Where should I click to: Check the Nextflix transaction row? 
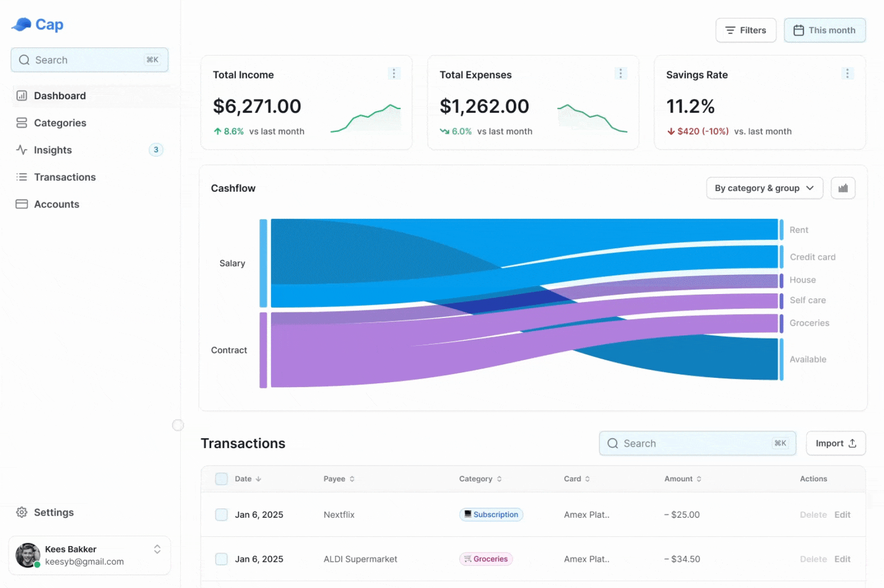coord(222,514)
